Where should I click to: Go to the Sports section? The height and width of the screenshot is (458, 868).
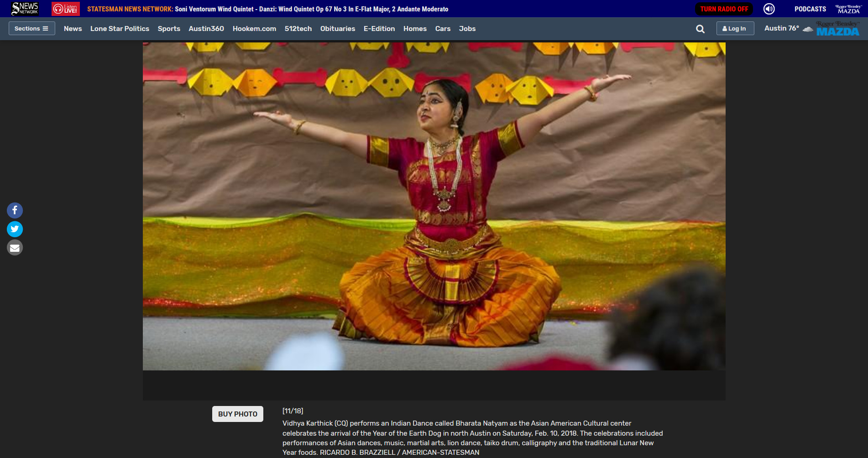coord(169,28)
